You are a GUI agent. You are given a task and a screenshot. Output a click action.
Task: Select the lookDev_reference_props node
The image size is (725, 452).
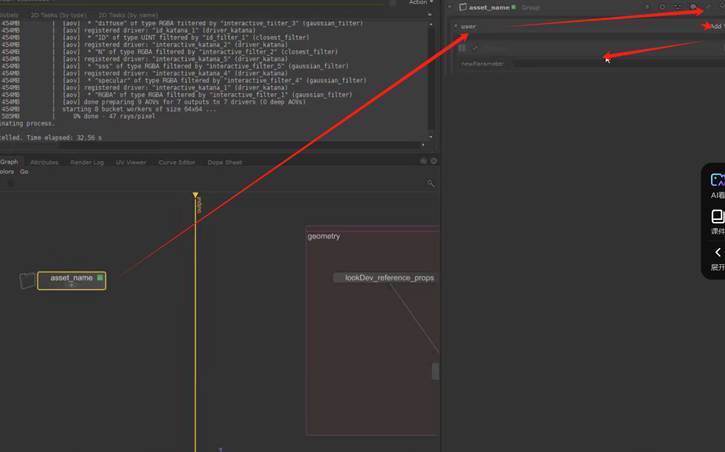click(389, 277)
